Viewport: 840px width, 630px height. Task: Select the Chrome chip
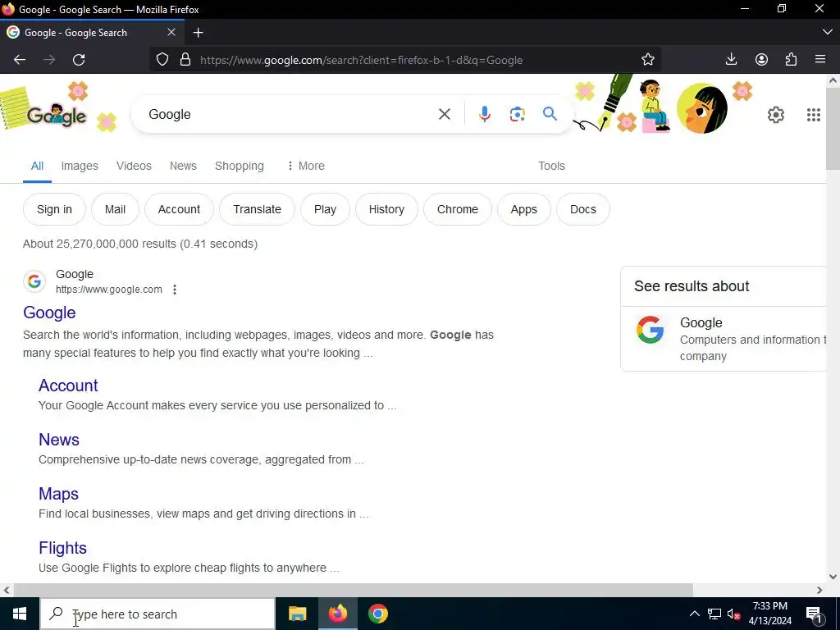(458, 209)
